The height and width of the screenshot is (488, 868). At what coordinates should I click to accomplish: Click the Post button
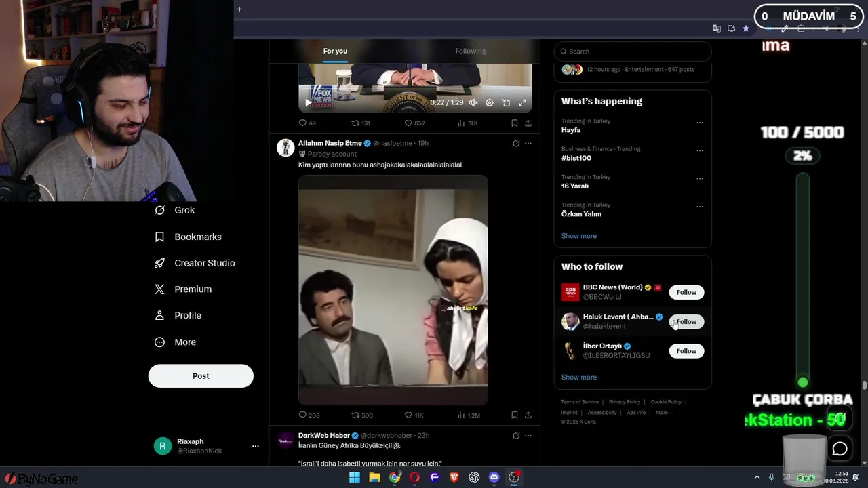(201, 376)
